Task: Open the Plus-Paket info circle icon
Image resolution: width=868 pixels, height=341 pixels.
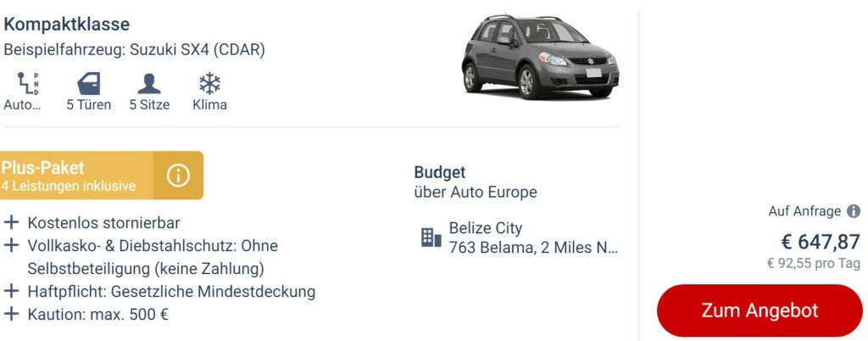Action: (x=178, y=176)
